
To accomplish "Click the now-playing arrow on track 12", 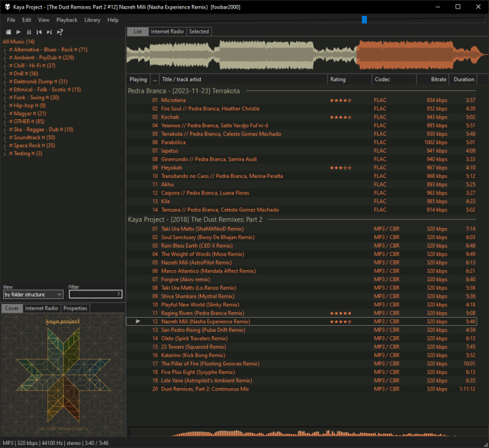I will (x=138, y=321).
